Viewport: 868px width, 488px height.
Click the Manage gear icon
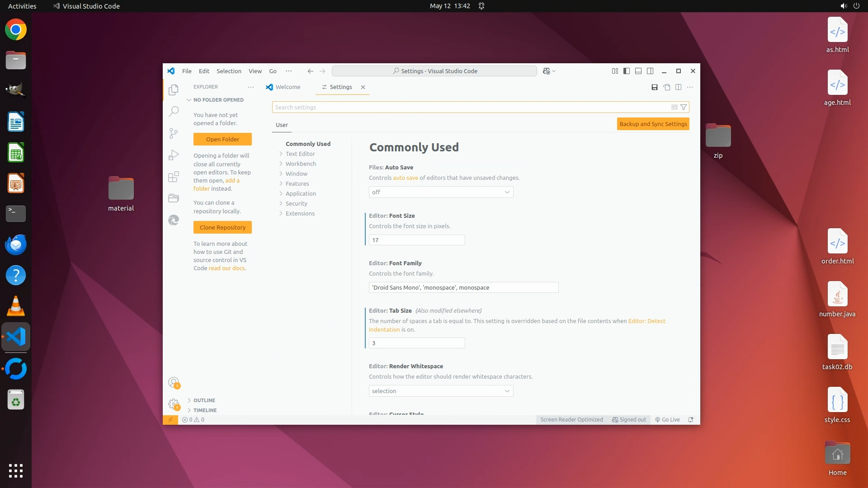coord(174,404)
